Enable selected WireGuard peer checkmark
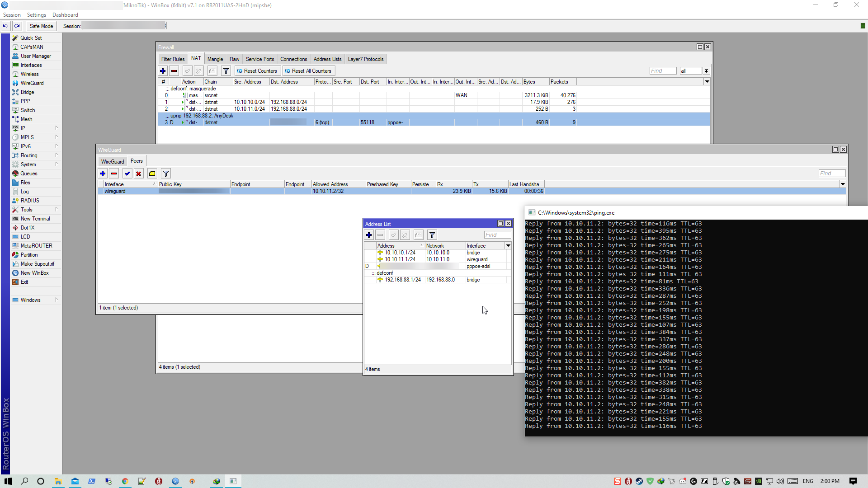This screenshot has height=488, width=868. tap(127, 174)
